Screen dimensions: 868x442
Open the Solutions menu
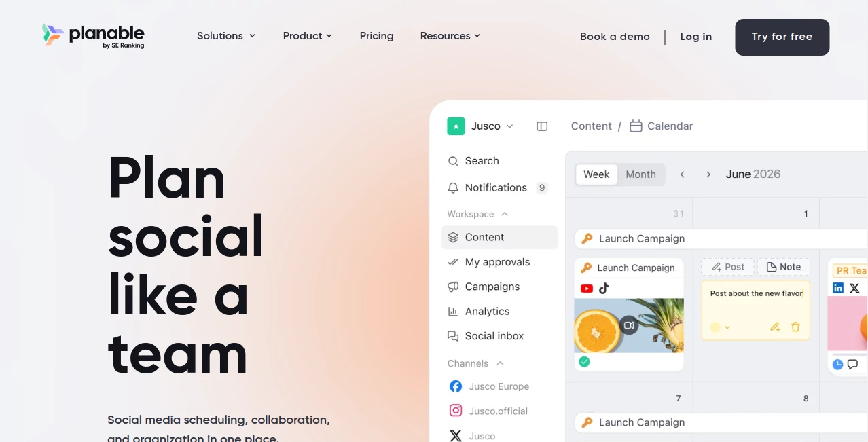click(x=226, y=36)
